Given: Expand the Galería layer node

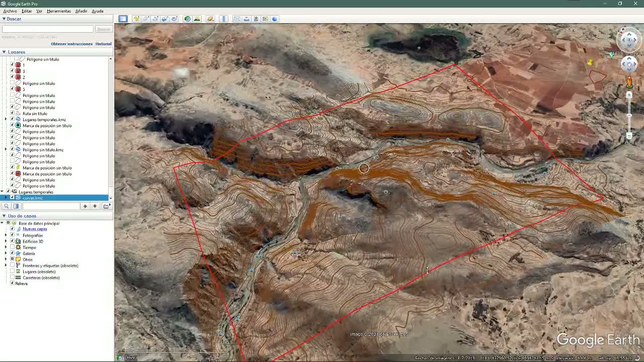Looking at the screenshot, I should [x=6, y=253].
